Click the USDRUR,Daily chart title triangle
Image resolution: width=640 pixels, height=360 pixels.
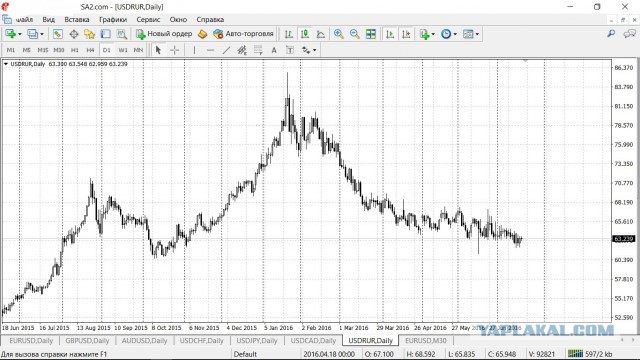tap(6, 64)
